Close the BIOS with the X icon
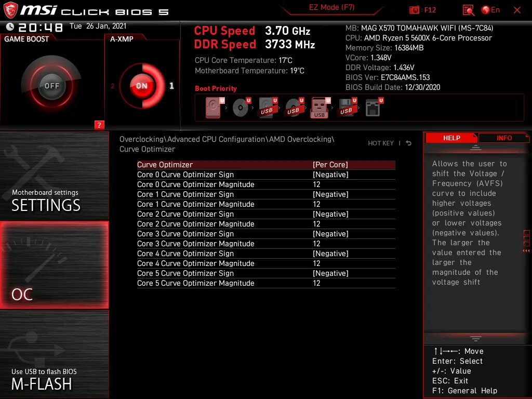532x399 pixels. pyautogui.click(x=517, y=10)
